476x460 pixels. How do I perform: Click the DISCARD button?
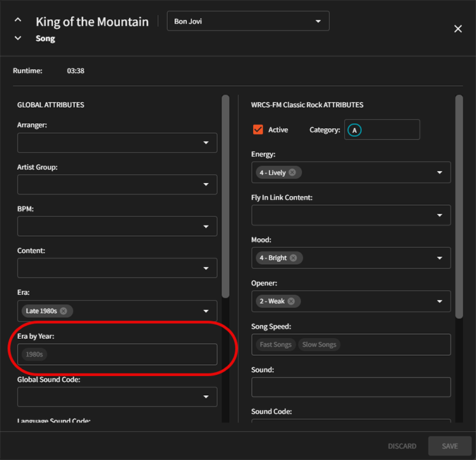(x=402, y=446)
